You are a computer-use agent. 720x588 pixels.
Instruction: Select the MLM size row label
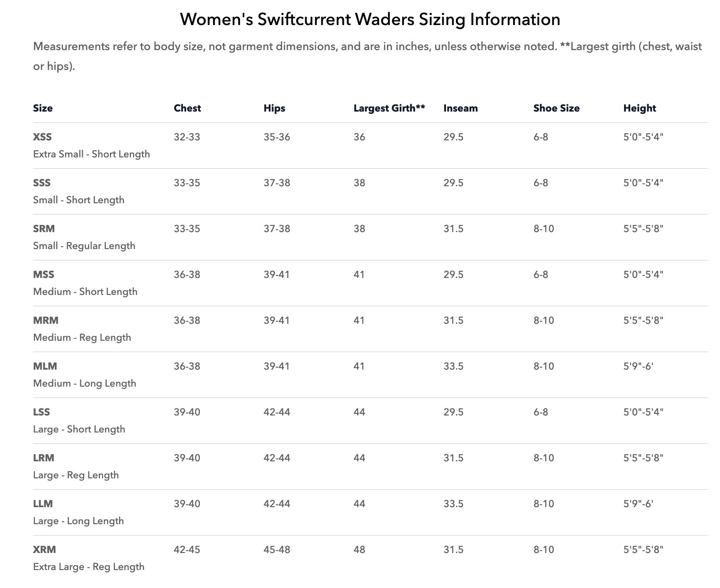pos(45,366)
